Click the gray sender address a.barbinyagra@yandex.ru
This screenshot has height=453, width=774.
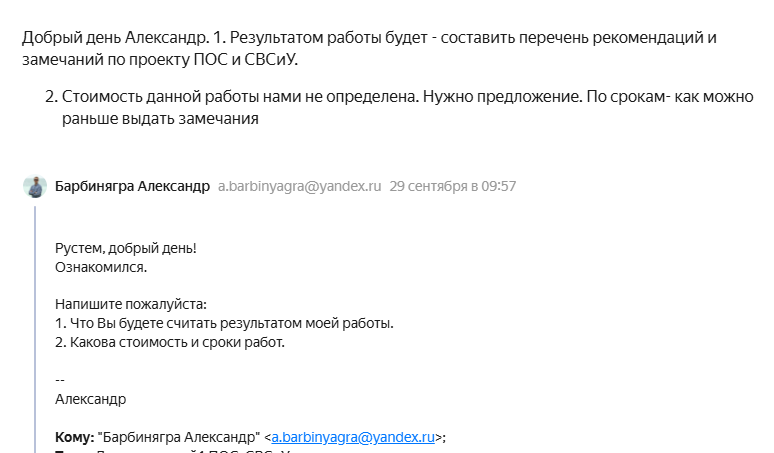pyautogui.click(x=300, y=186)
